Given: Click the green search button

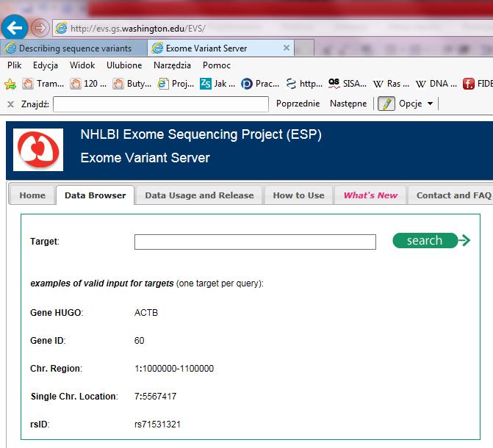Looking at the screenshot, I should pyautogui.click(x=431, y=240).
